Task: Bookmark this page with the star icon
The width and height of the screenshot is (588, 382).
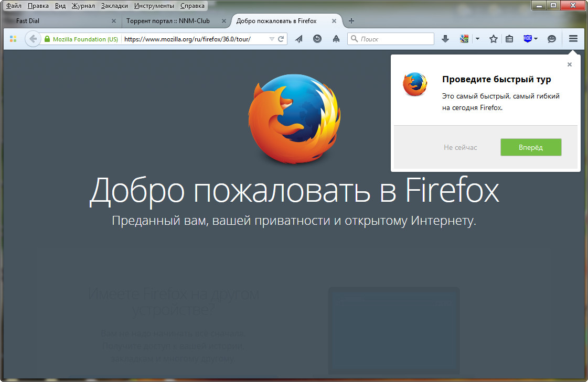Action: pyautogui.click(x=494, y=39)
